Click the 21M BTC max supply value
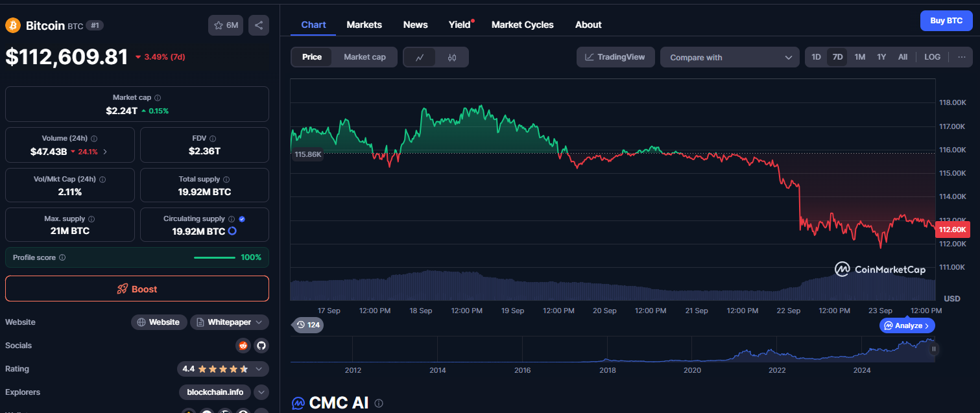This screenshot has width=980, height=413. coord(70,231)
